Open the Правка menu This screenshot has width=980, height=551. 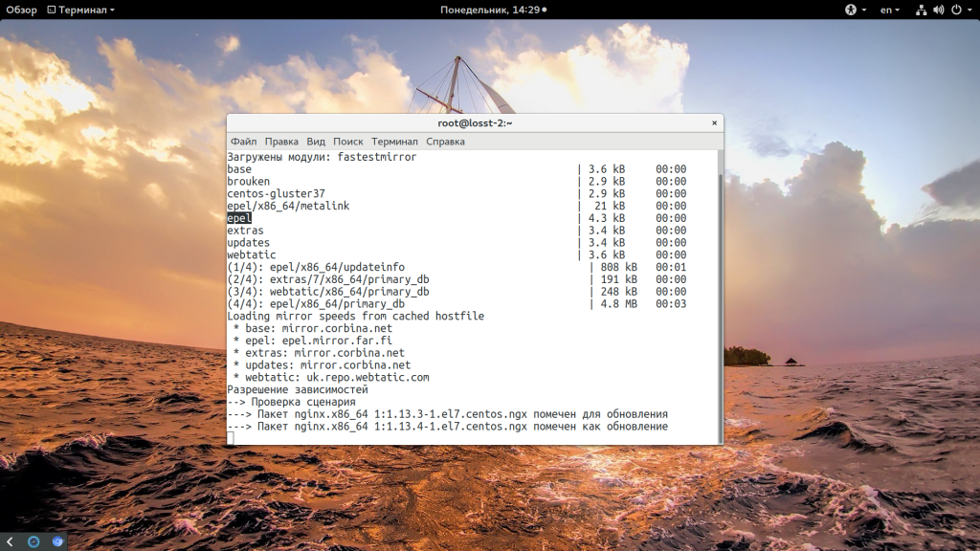(281, 142)
